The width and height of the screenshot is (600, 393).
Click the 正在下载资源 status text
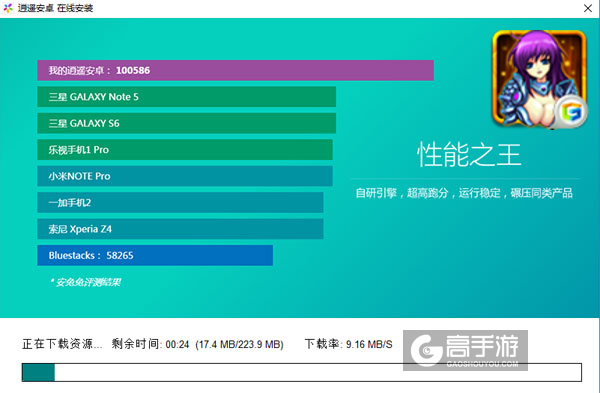tap(62, 344)
